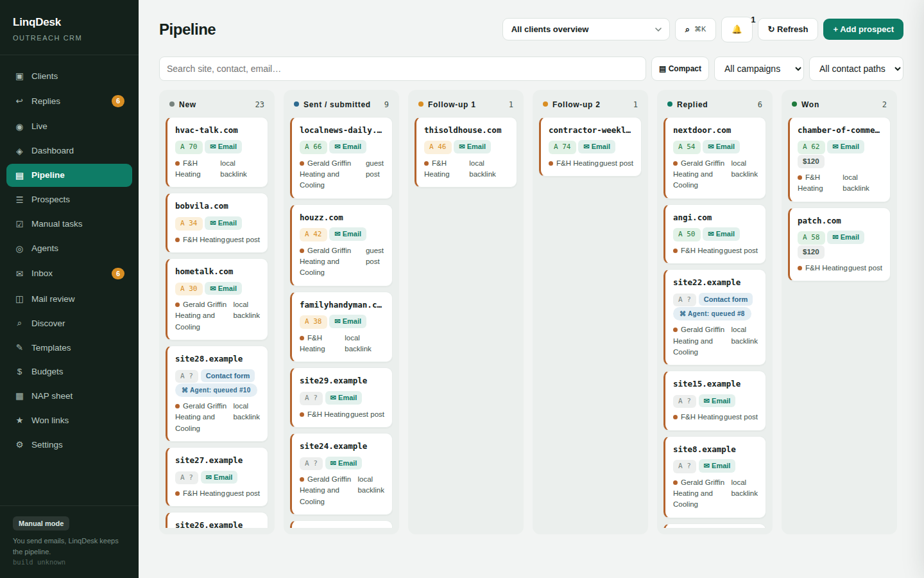Open notifications bell
The height and width of the screenshot is (578, 924).
pos(737,30)
